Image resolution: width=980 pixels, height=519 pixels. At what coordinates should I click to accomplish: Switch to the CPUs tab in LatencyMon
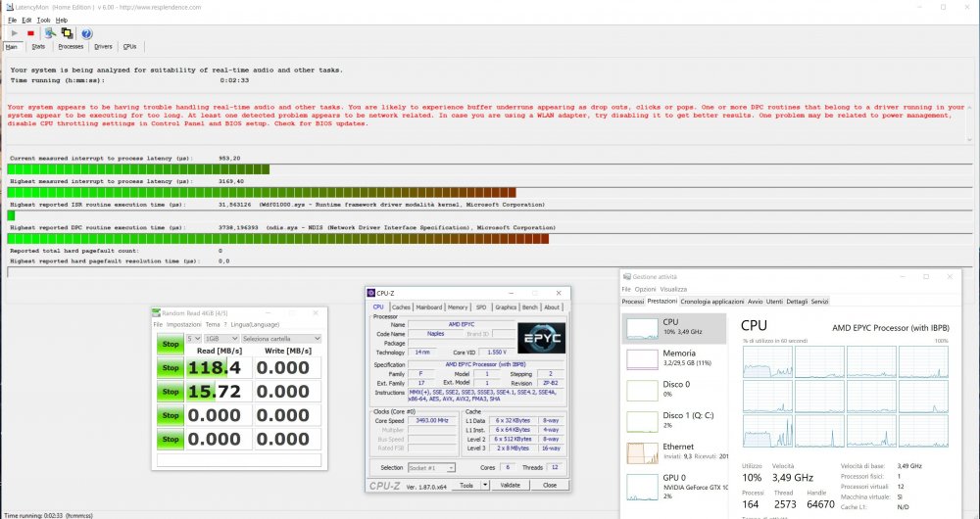[130, 46]
